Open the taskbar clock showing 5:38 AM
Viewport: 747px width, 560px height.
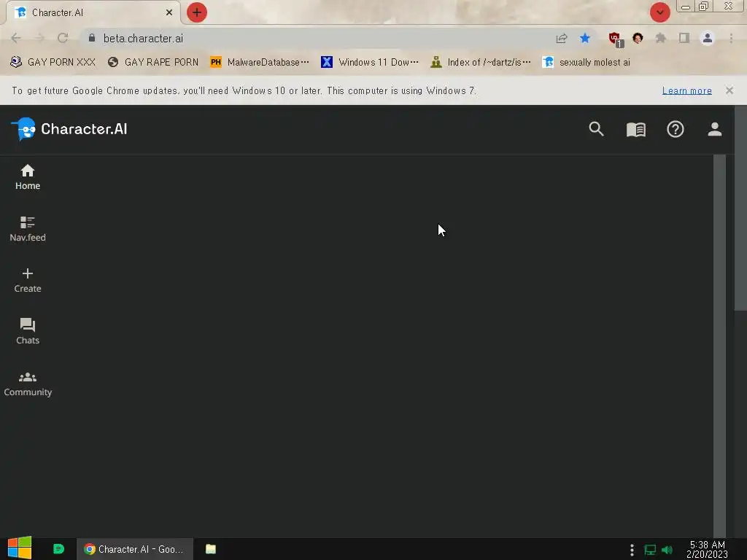(707, 550)
